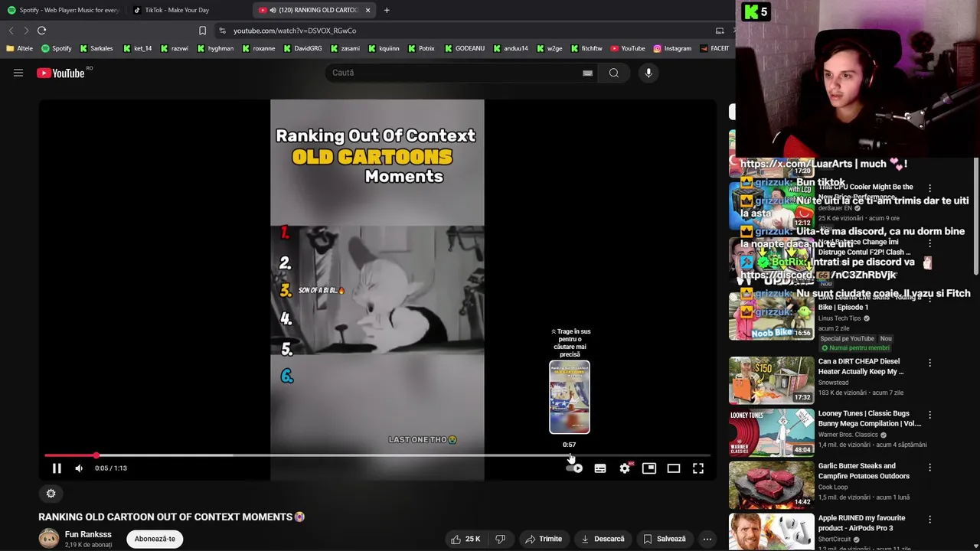Open the fitchftw bookmark
The width and height of the screenshot is (980, 551).
[x=586, y=48]
